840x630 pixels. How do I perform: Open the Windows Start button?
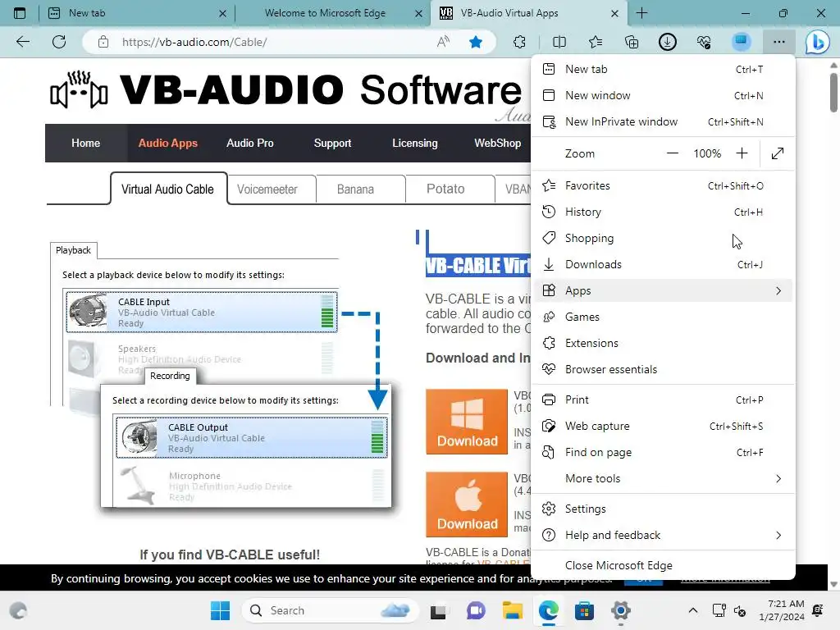coord(220,610)
